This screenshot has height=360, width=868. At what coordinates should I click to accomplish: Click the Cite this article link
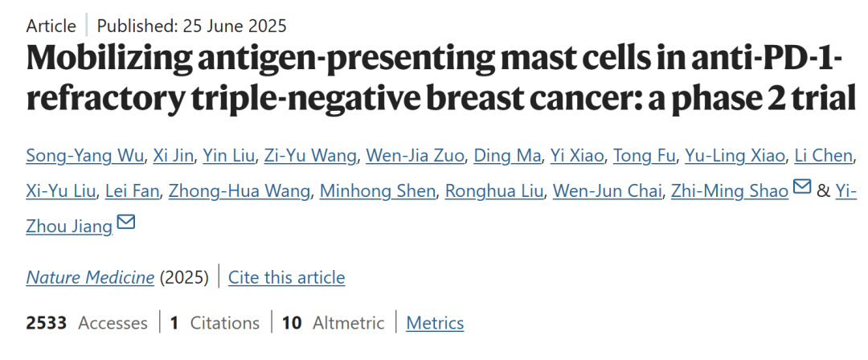pos(286,277)
